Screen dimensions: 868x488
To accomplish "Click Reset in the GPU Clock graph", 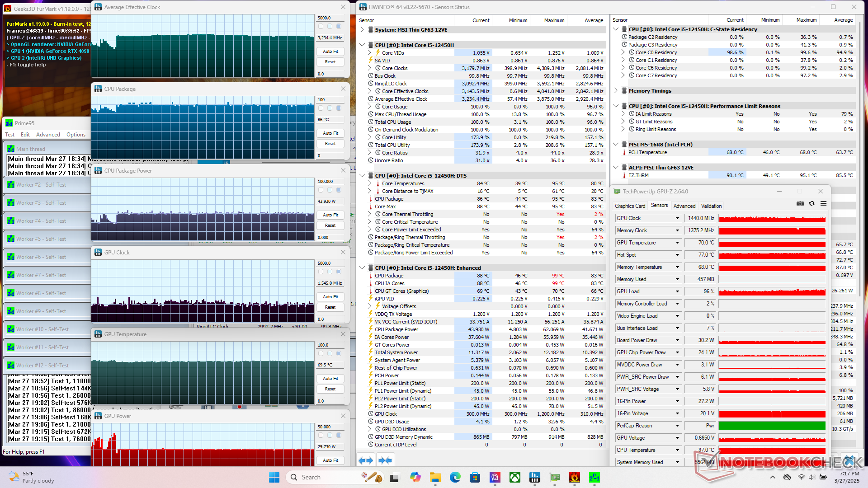I will (x=330, y=307).
